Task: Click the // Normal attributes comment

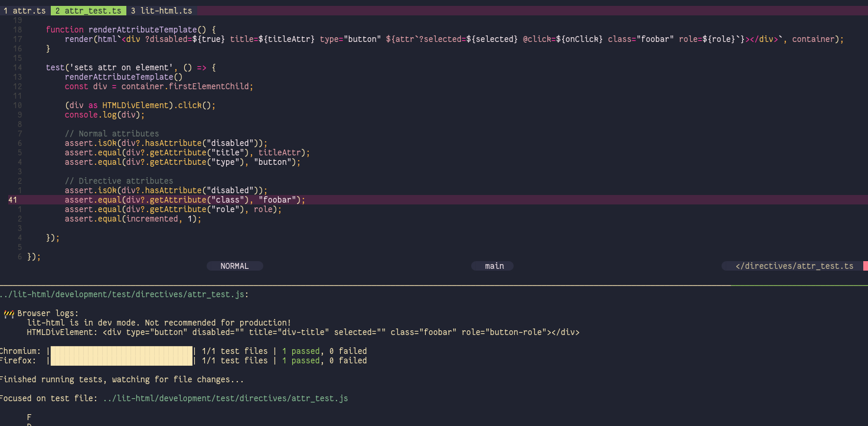Action: click(112, 134)
